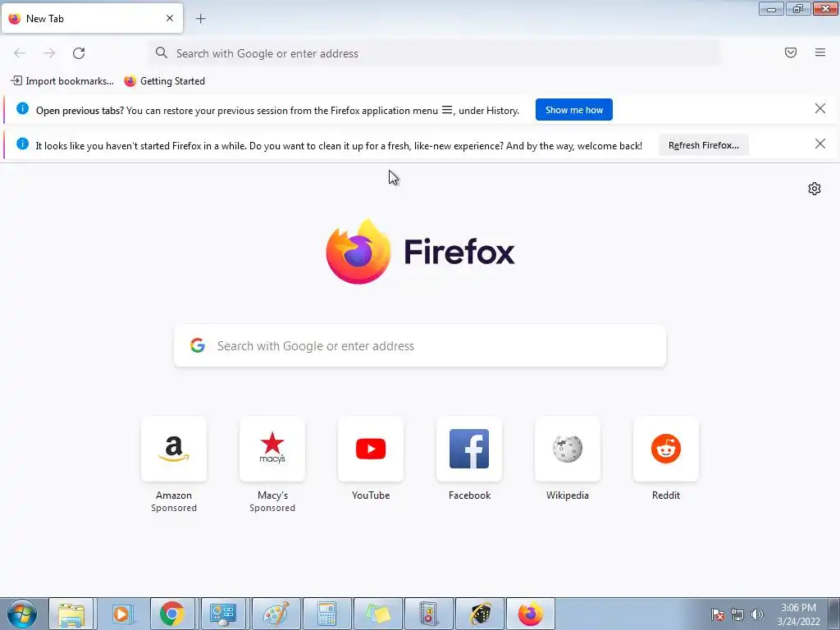Open a new tab with plus button
The image size is (840, 630).
200,19
